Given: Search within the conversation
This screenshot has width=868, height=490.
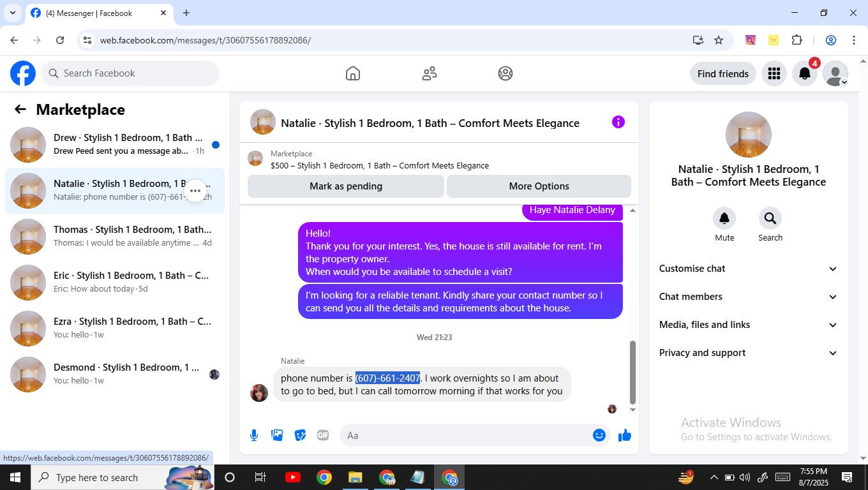Looking at the screenshot, I should point(770,219).
